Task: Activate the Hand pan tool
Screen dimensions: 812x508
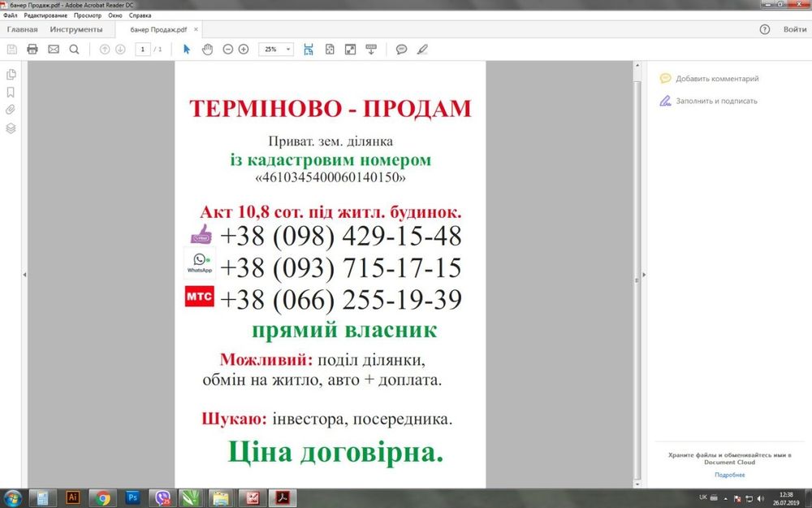Action: [207, 50]
